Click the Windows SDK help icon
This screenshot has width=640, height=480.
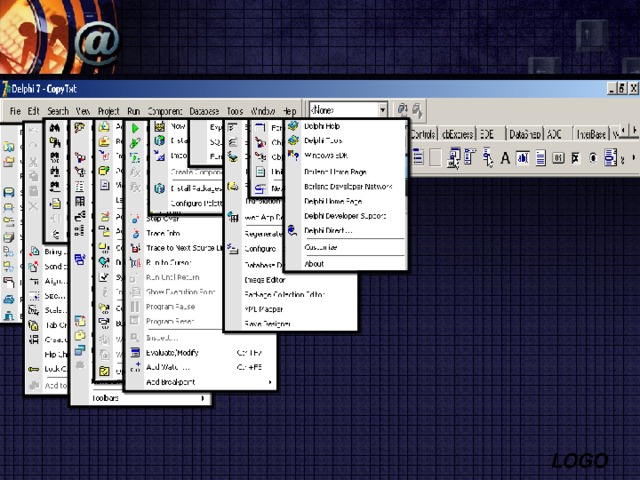coord(293,155)
